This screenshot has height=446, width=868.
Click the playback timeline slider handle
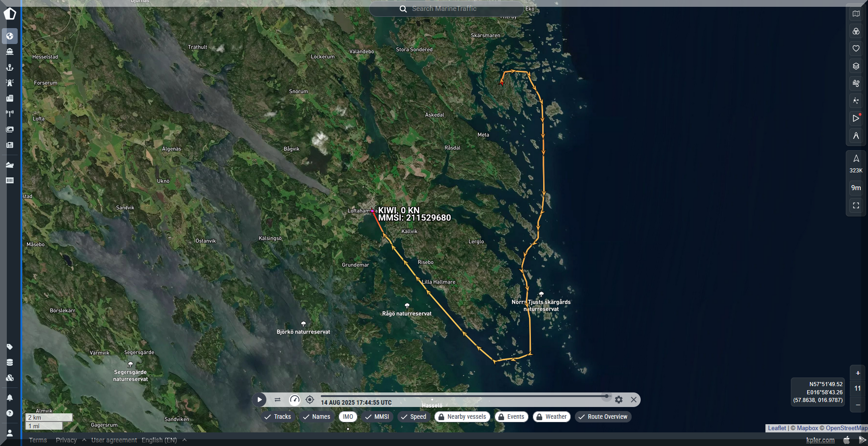pos(606,396)
